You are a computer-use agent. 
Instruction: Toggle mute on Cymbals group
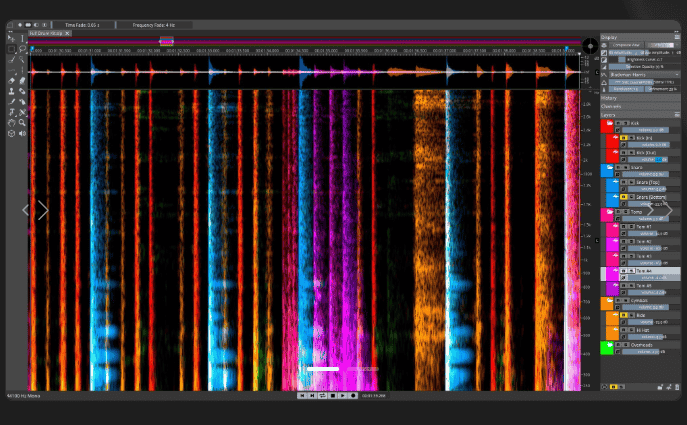626,300
